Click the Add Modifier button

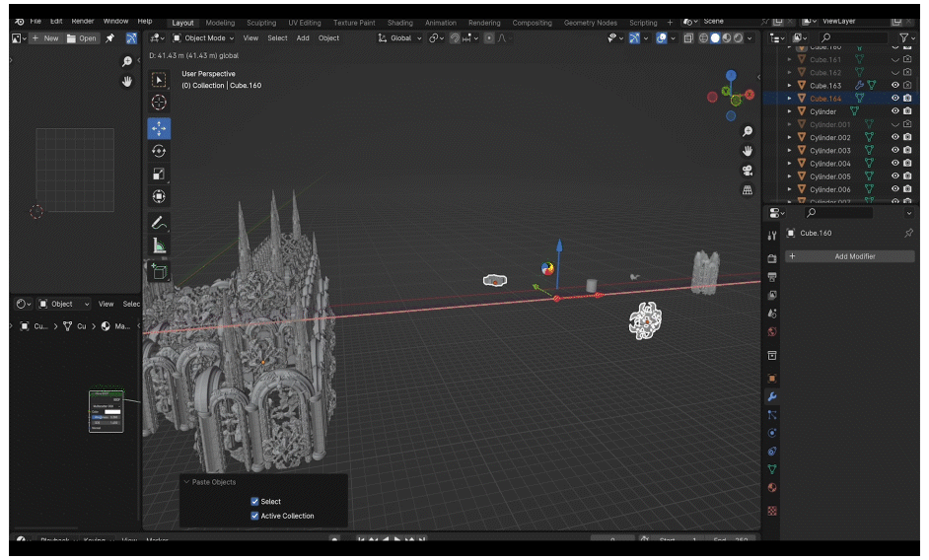point(850,256)
